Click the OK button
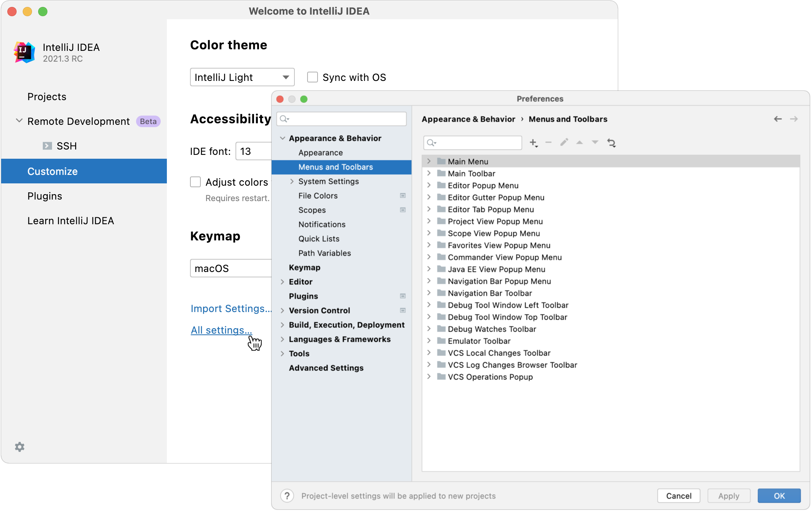The width and height of the screenshot is (812, 512). [x=779, y=496]
